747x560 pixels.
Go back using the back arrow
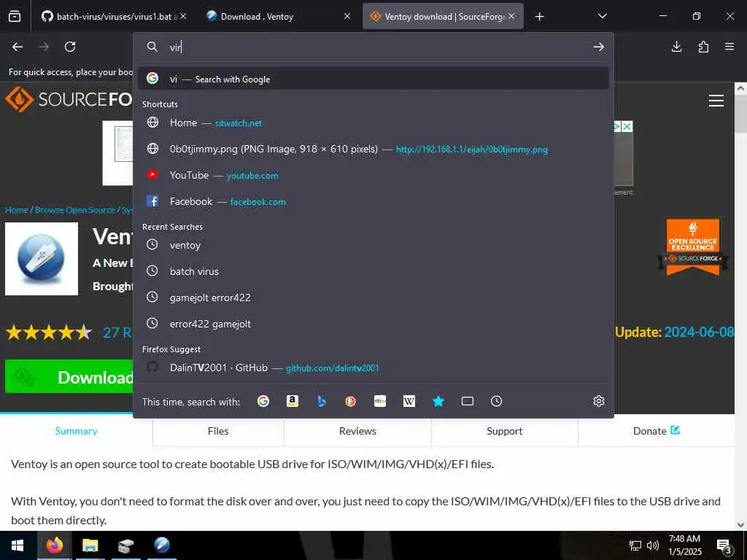(18, 47)
